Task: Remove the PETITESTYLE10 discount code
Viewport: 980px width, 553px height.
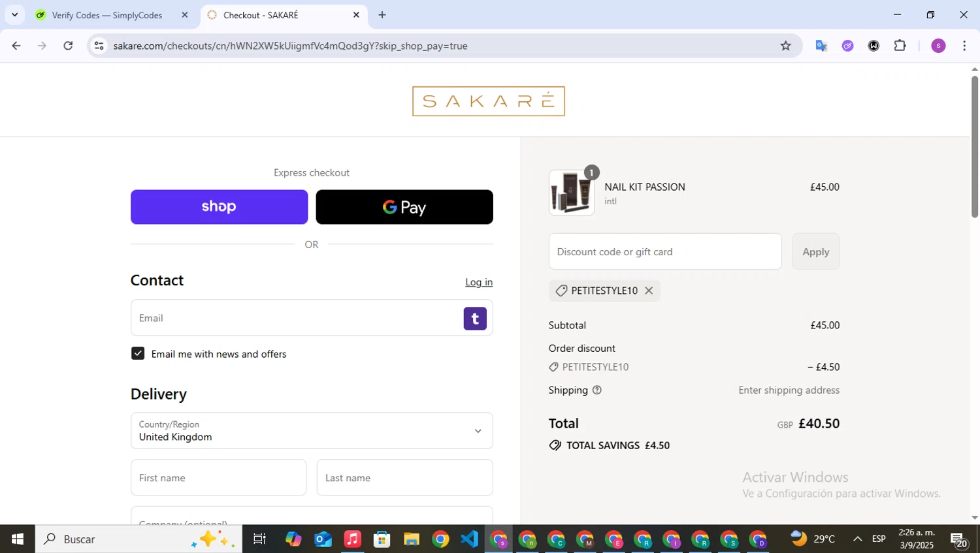Action: [649, 291]
